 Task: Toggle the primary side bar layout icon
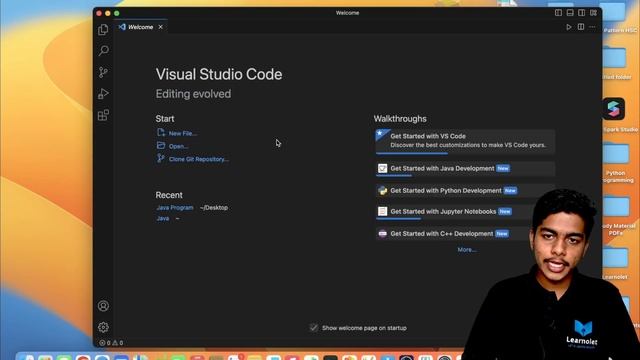(x=558, y=13)
